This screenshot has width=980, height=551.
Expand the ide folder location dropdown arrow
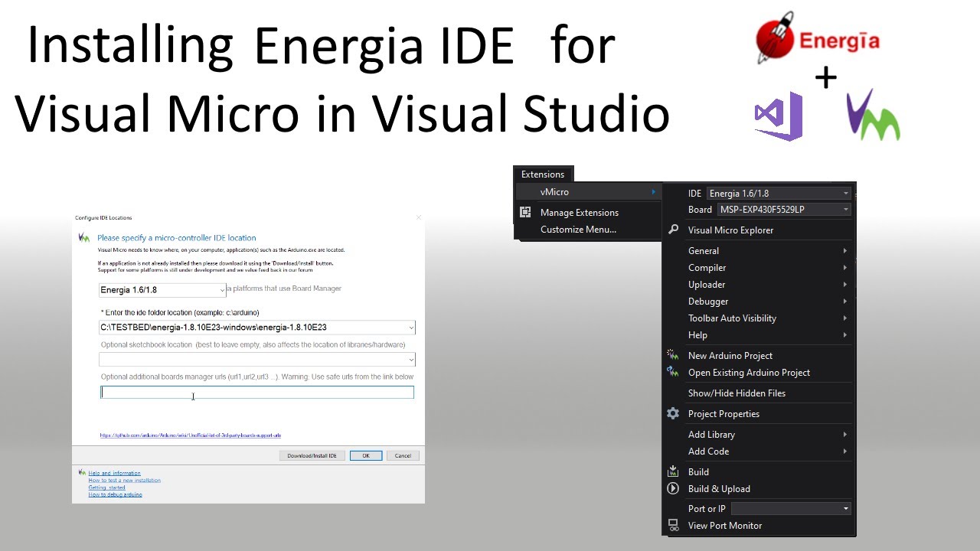pos(411,328)
